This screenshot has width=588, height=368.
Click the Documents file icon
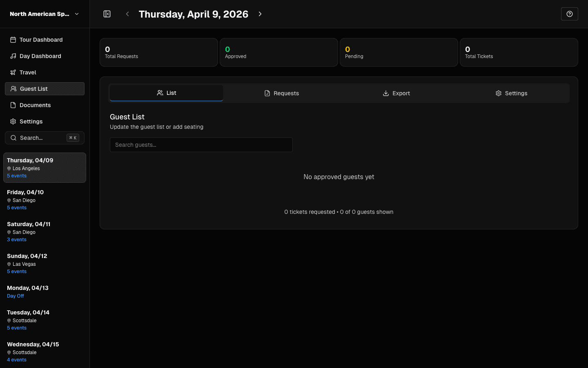pyautogui.click(x=13, y=105)
